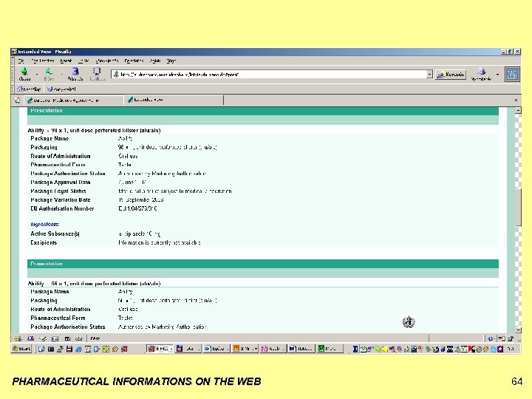Switch to the Excel window on the taskbar
The width and height of the screenshot is (532, 399).
tap(330, 349)
